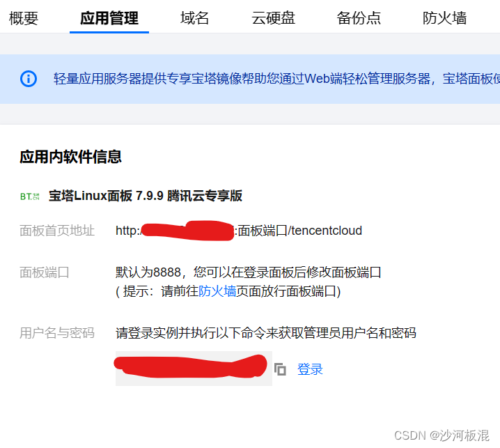This screenshot has width=500, height=448.
Task: Click the redacted command code box
Action: [x=194, y=369]
